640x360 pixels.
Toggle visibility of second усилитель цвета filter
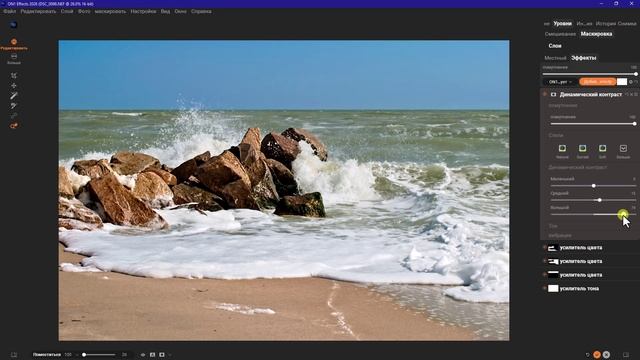[x=544, y=261]
